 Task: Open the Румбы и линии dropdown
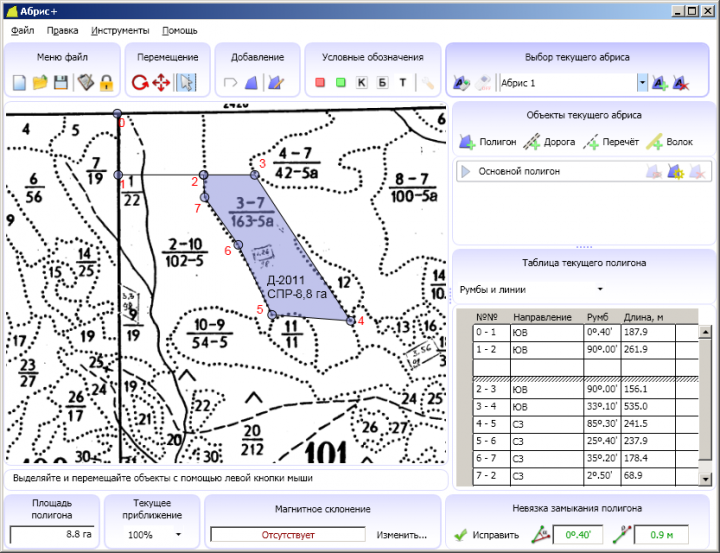pos(599,289)
